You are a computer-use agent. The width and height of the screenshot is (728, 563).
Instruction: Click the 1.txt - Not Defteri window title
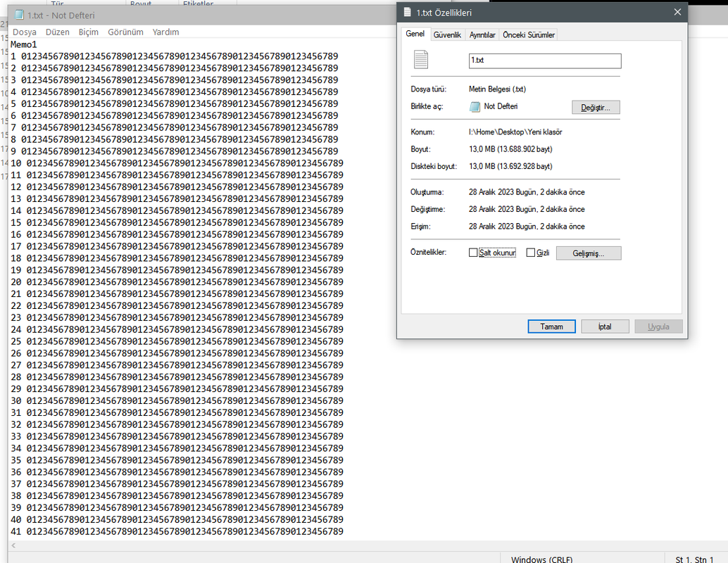[61, 15]
